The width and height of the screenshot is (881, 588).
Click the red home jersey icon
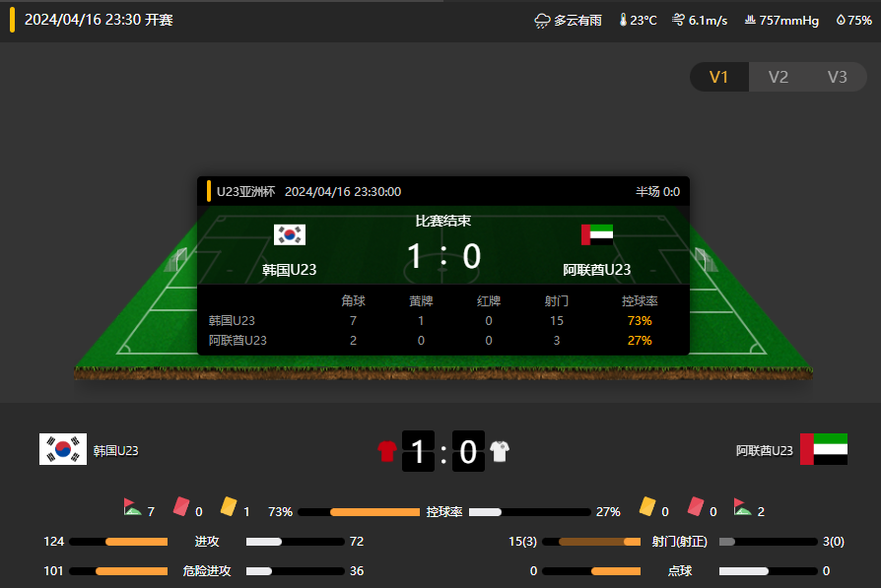[387, 451]
